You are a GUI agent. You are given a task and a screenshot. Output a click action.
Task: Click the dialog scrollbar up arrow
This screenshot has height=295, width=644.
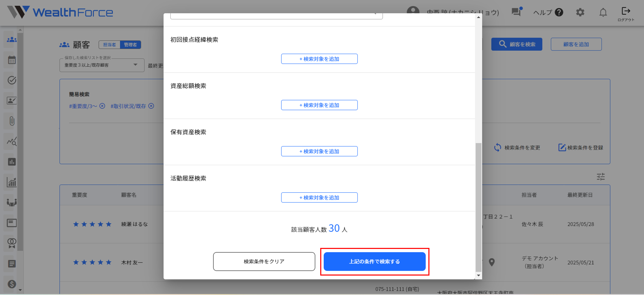tap(478, 17)
